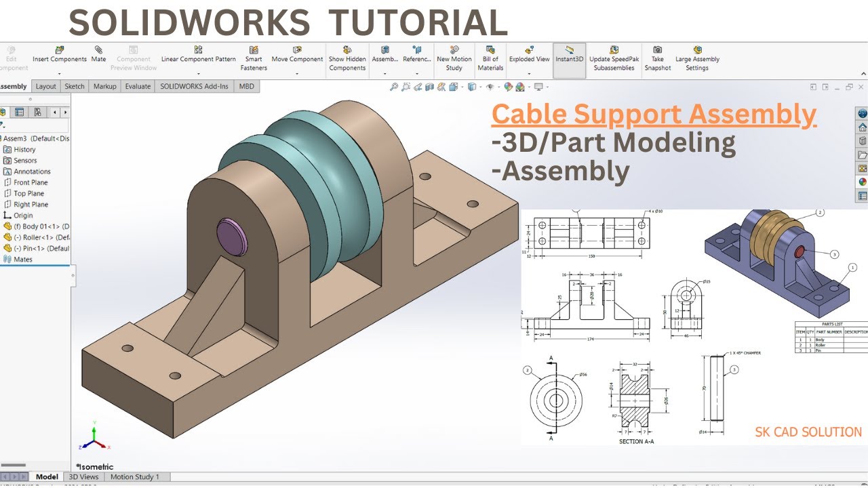This screenshot has width=868, height=488.
Task: Open dropdown arrow beside View Settings monitor
Action: click(547, 87)
